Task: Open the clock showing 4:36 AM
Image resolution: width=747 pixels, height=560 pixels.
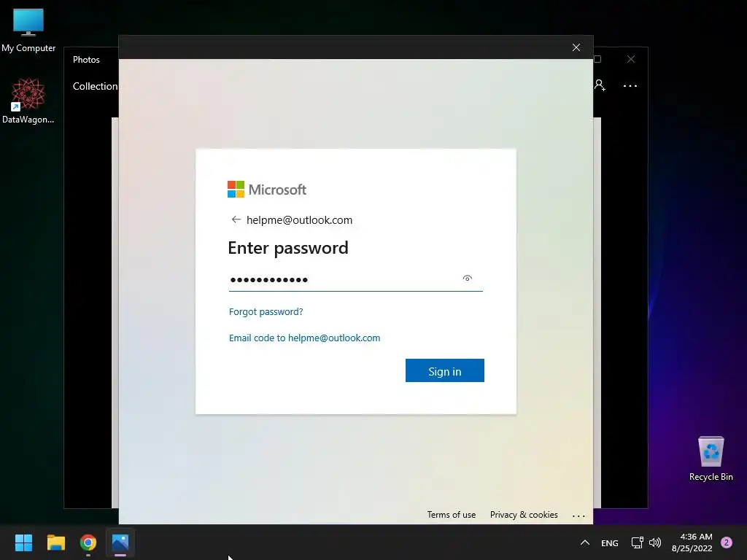Action: click(692, 542)
